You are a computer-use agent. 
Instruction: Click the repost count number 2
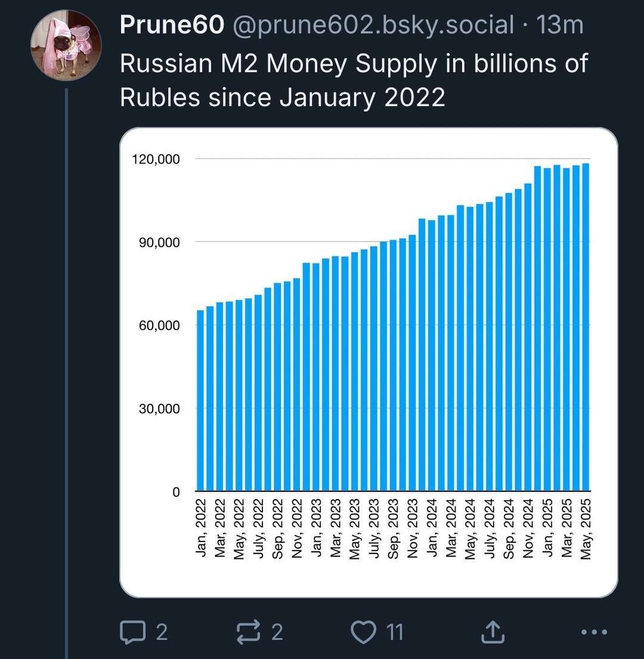(277, 632)
